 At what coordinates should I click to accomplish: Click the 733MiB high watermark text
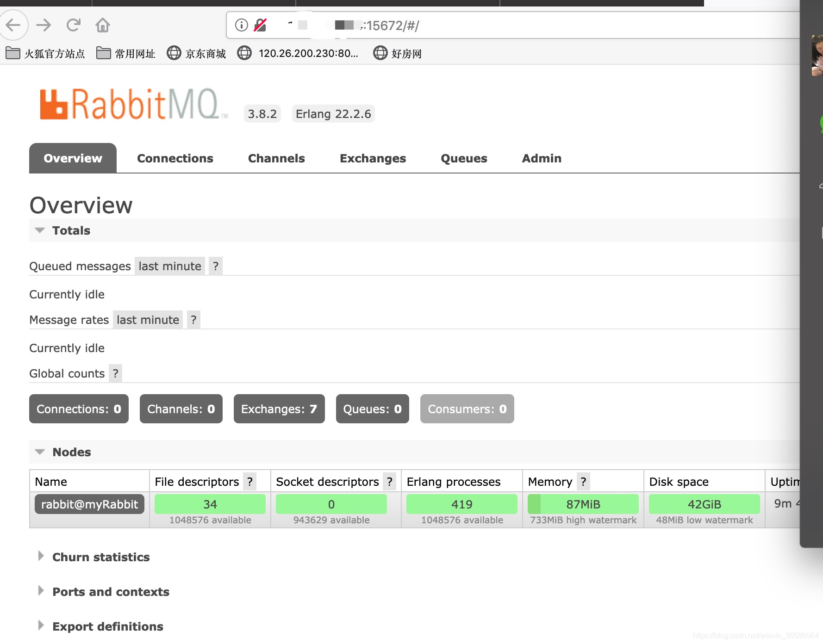583,520
